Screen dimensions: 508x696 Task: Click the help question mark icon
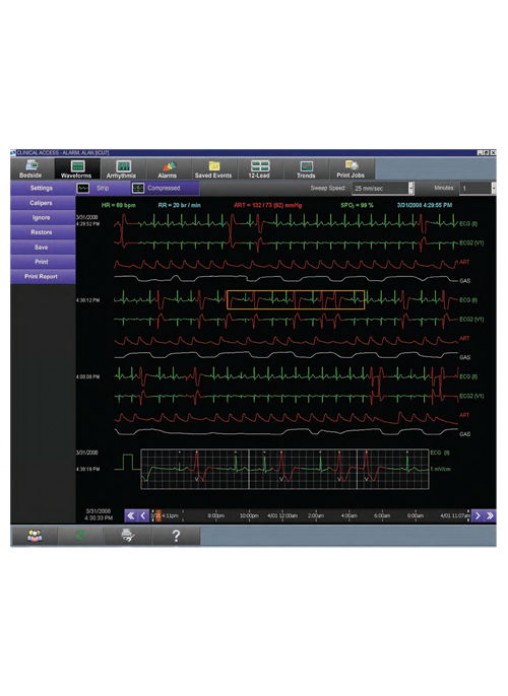coord(176,536)
